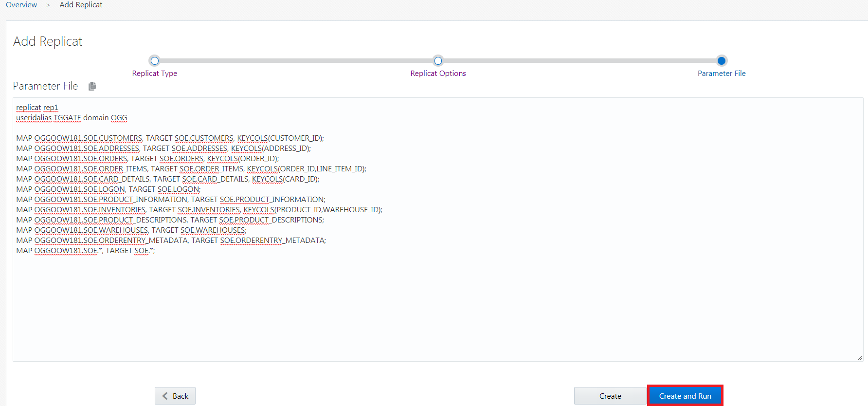Select the Parameter File step circle
The image size is (868, 406).
(722, 61)
